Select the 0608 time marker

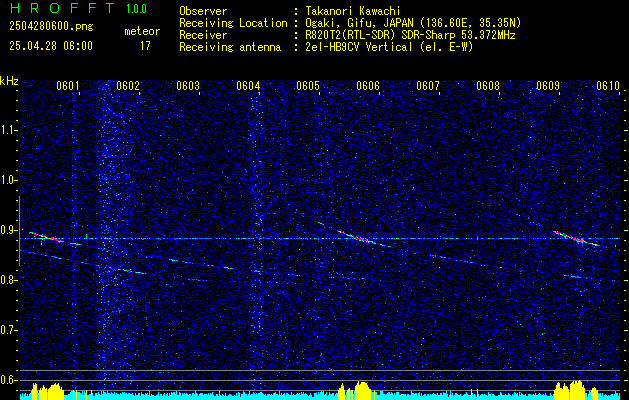[488, 85]
